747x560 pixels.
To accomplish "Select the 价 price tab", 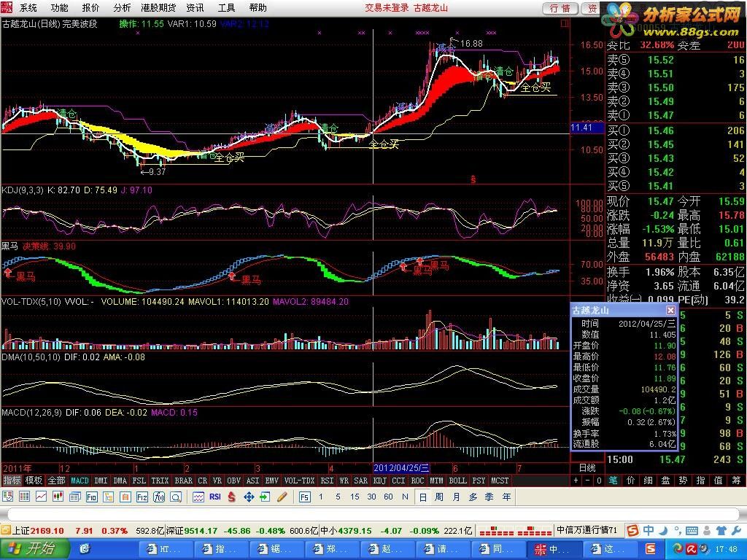I will [631, 481].
